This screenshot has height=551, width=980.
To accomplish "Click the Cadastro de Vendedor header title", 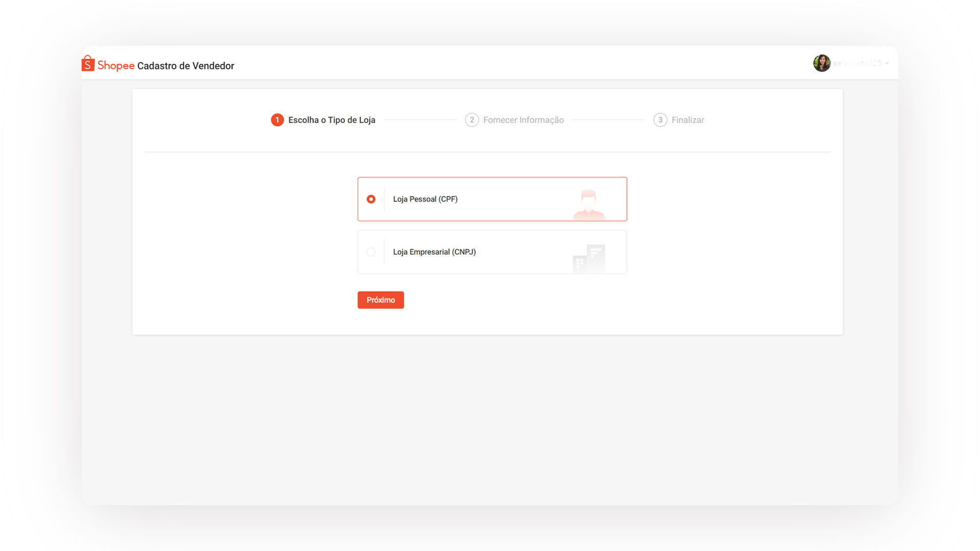I will tap(186, 66).
